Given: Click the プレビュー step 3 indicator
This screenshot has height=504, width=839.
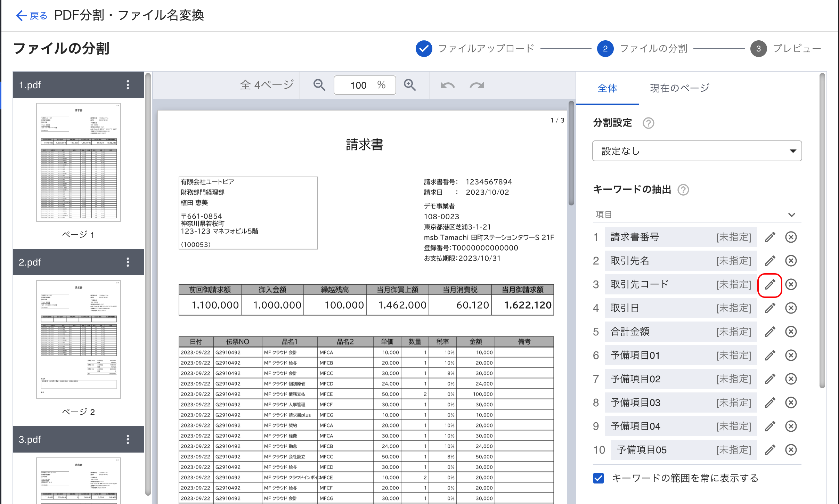Looking at the screenshot, I should click(x=758, y=49).
